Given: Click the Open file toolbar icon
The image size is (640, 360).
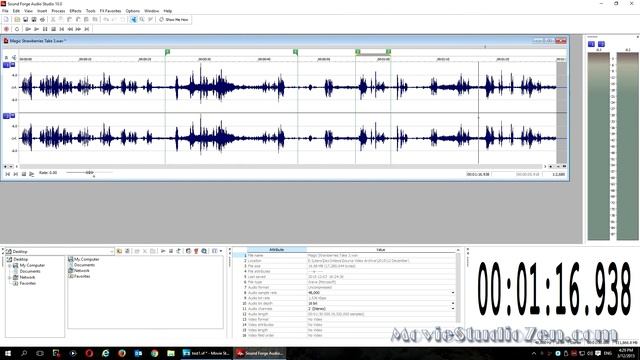Looking at the screenshot, I should 17,19.
